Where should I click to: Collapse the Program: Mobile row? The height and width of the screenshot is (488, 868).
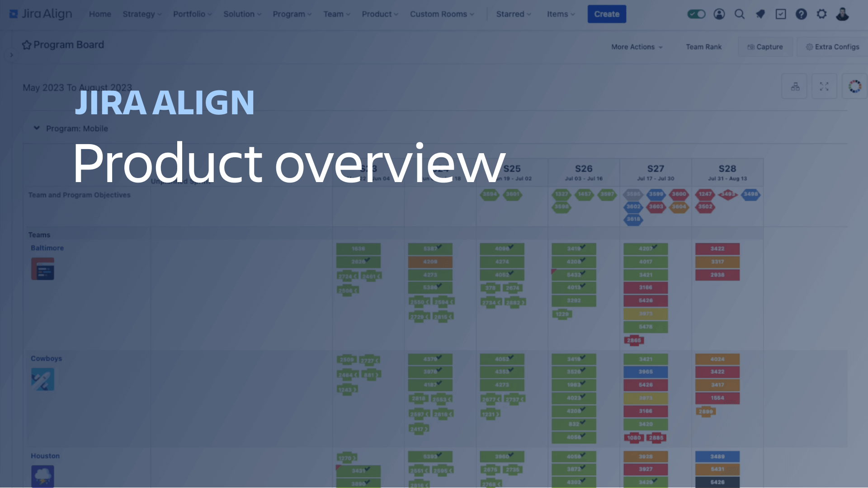36,128
